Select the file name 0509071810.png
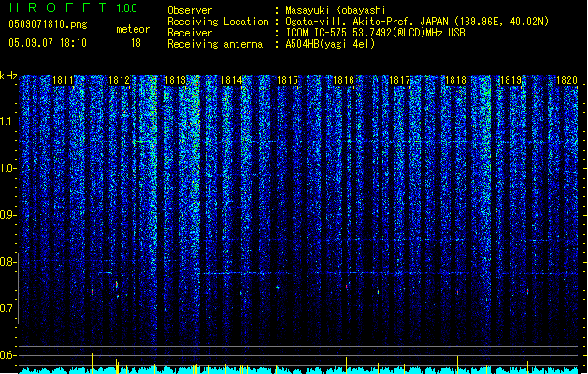The width and height of the screenshot is (588, 374). click(x=48, y=24)
